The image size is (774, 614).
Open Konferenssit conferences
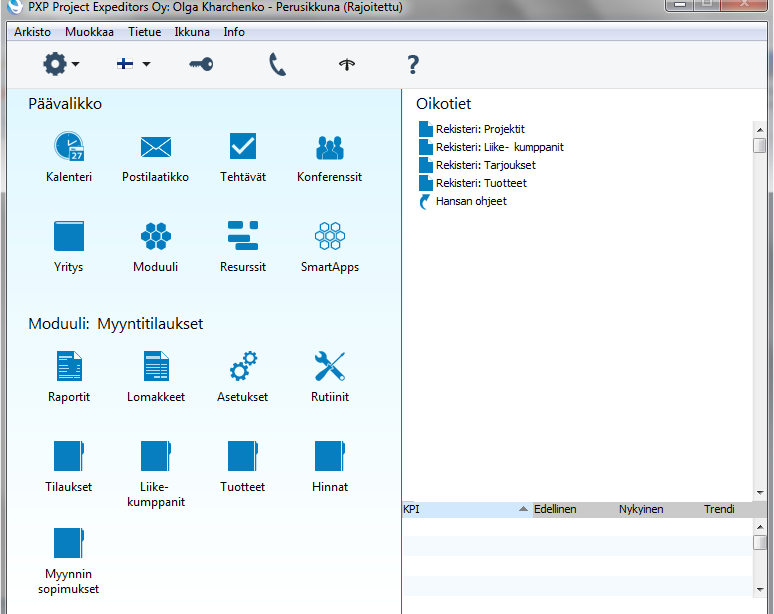point(330,147)
